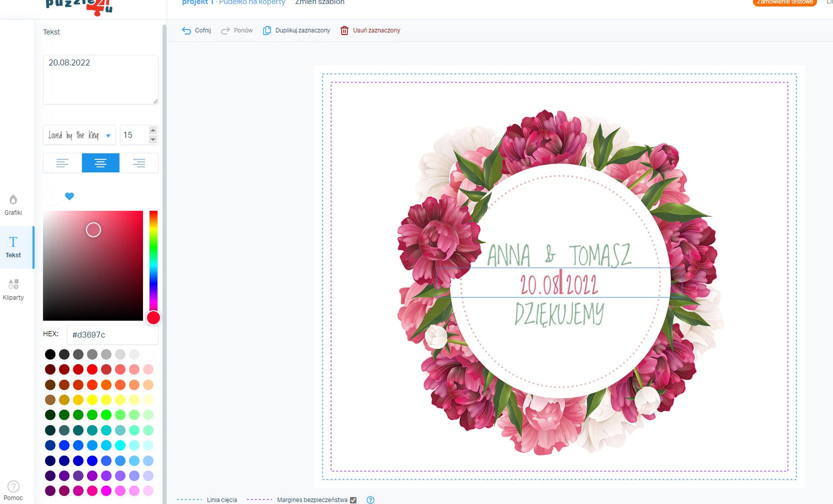Click the blue heart favorite icon
Viewport: 833px width, 504px height.
click(x=69, y=196)
